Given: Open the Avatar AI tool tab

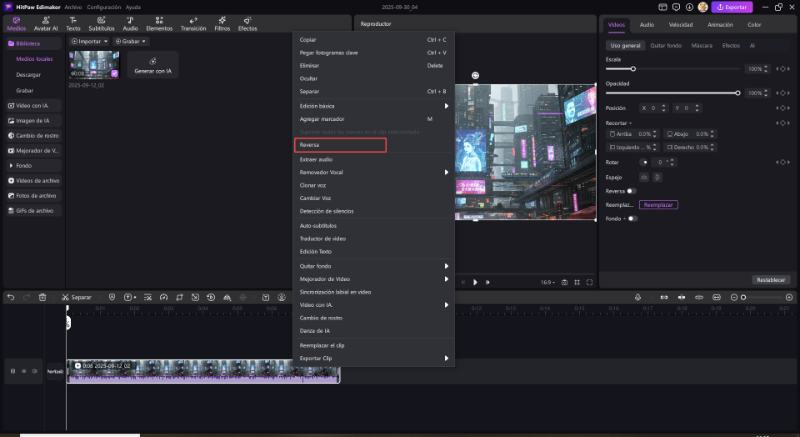Looking at the screenshot, I should pyautogui.click(x=46, y=23).
